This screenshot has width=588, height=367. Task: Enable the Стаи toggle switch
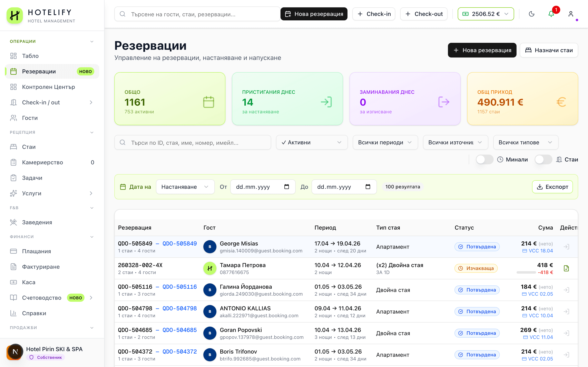[x=543, y=159]
